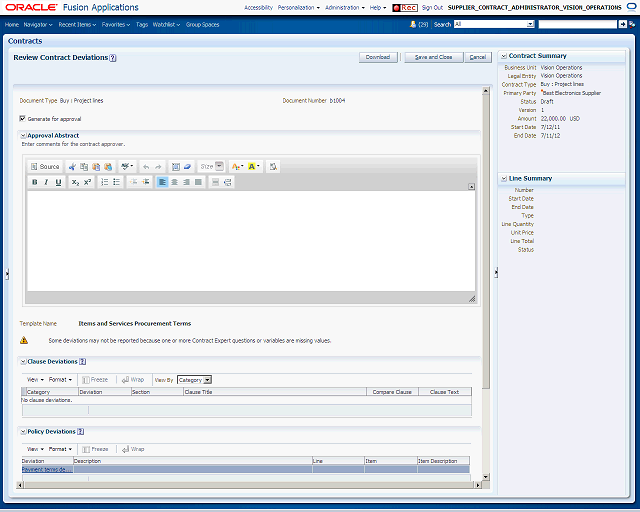The height and width of the screenshot is (512, 640).
Task: Open View menu in Clause Deviations table
Action: [35, 380]
